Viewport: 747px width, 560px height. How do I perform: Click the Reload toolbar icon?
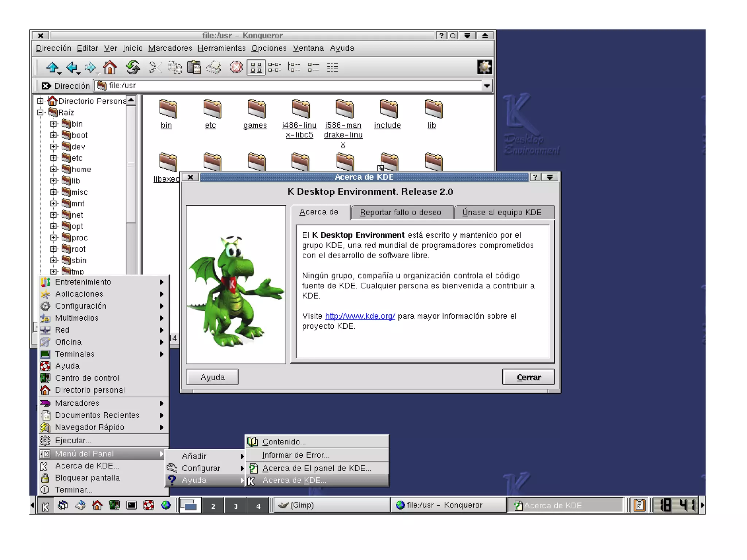pos(133,67)
